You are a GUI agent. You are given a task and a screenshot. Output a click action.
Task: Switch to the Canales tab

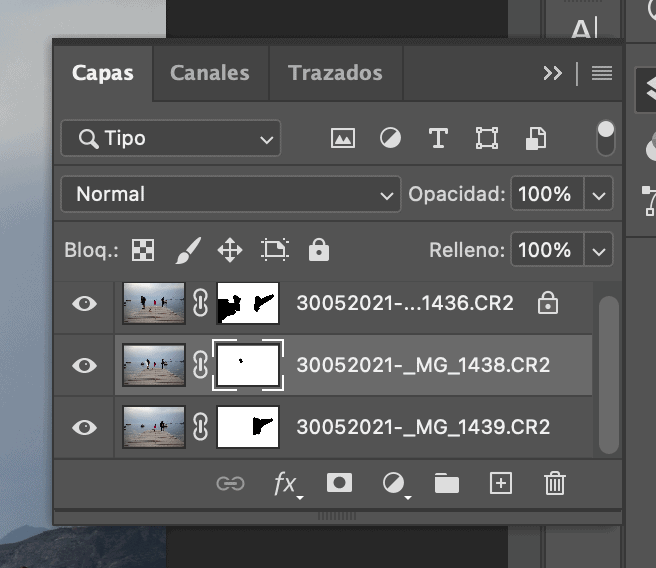(x=210, y=73)
